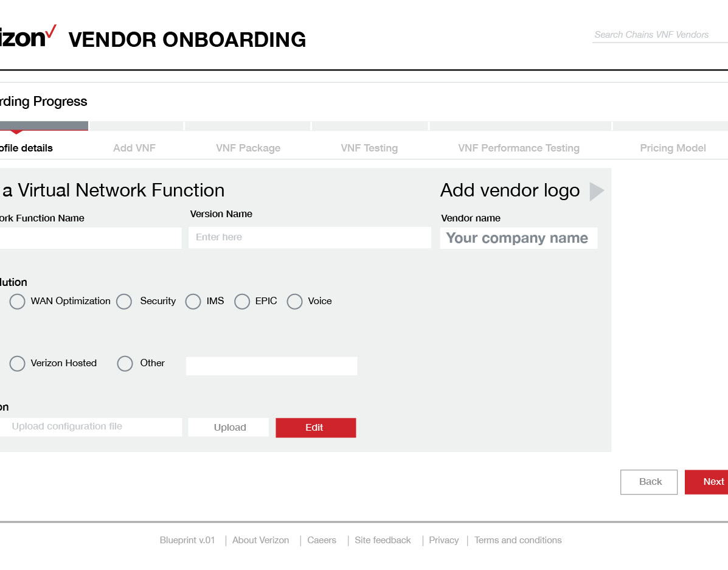728x570 pixels.
Task: Click the Upload configuration file field
Action: (91, 427)
